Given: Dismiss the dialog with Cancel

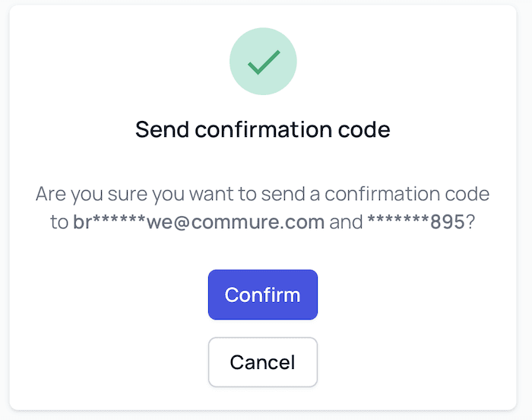Looking at the screenshot, I should pyautogui.click(x=263, y=361).
